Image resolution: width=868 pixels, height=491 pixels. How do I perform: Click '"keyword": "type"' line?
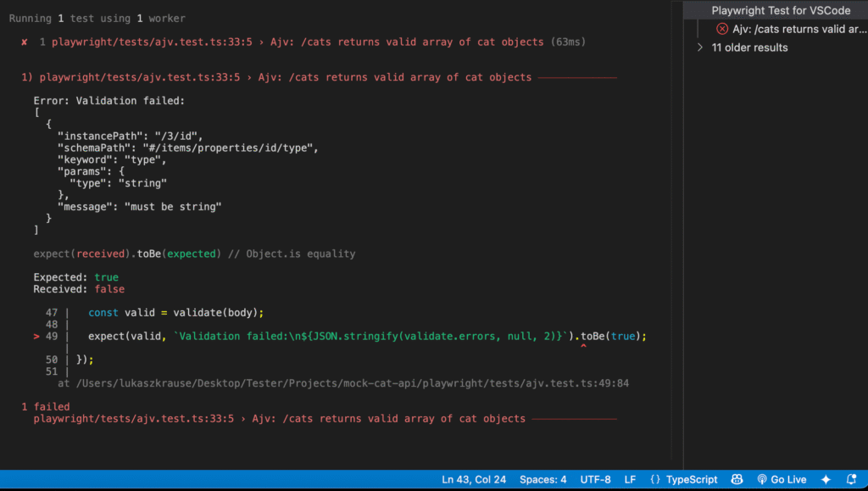[x=112, y=159]
